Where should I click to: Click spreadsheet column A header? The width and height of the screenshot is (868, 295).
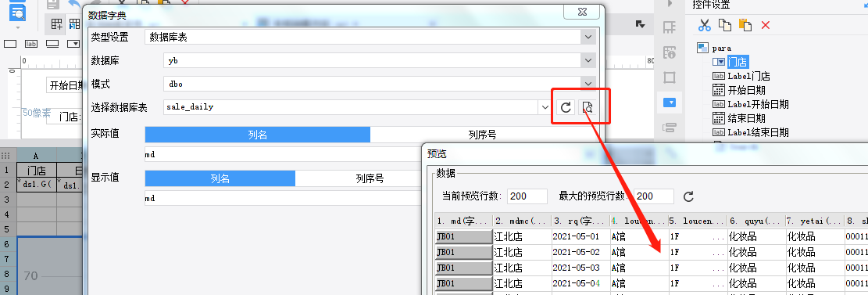[37, 156]
